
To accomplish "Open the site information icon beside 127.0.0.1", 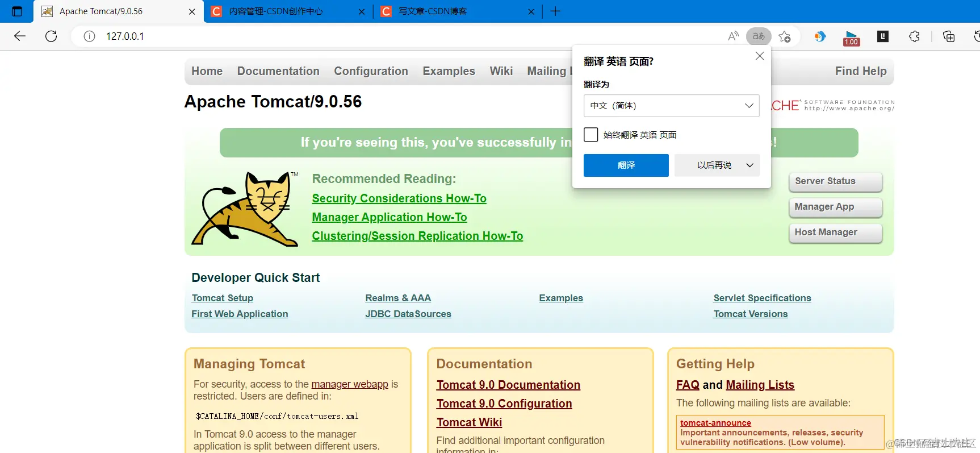I will 89,36.
